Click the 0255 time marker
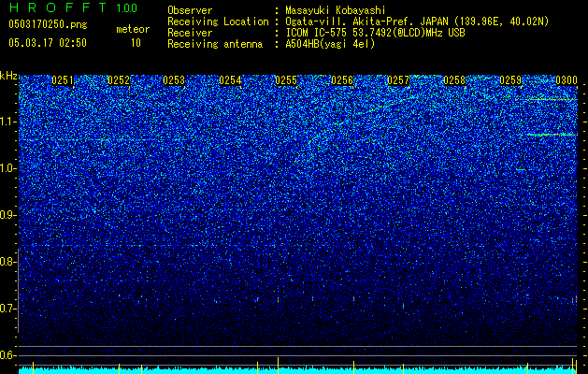This screenshot has height=374, width=588. point(286,80)
